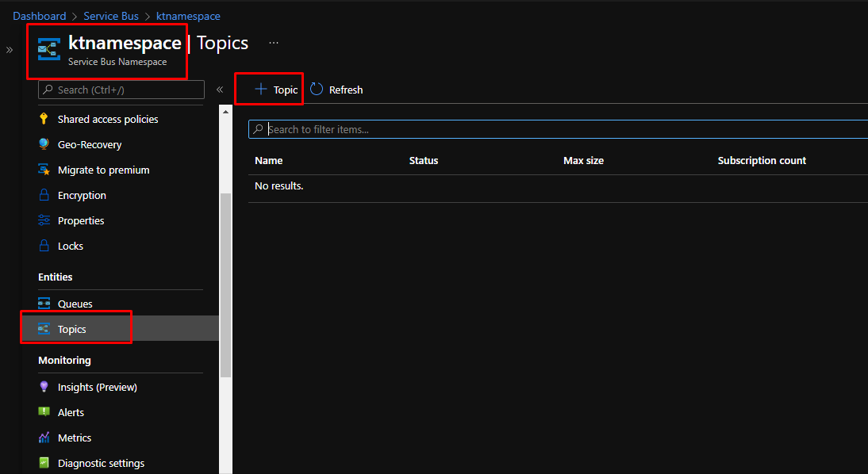Select the Queues icon in Entities
This screenshot has width=868, height=474.
click(44, 304)
